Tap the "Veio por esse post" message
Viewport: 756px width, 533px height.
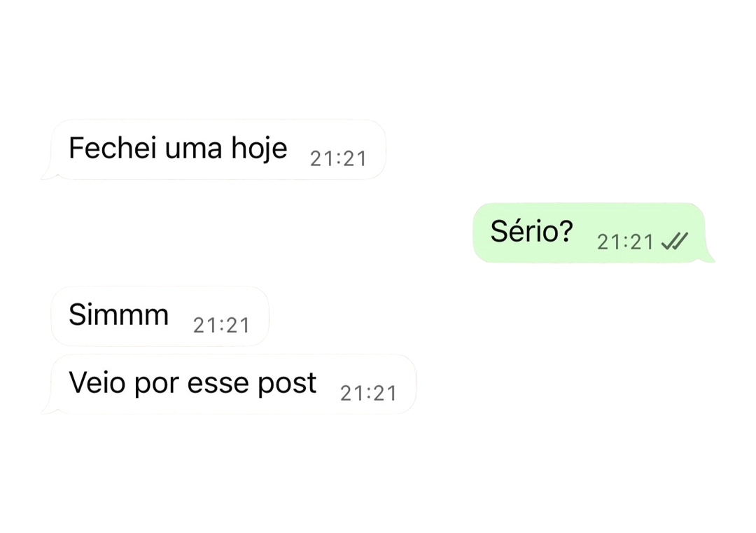pyautogui.click(x=233, y=384)
